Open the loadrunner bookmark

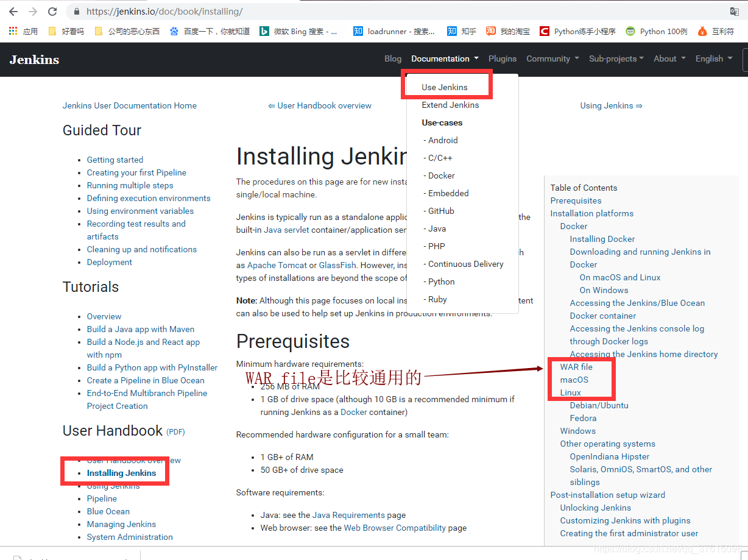pyautogui.click(x=394, y=31)
